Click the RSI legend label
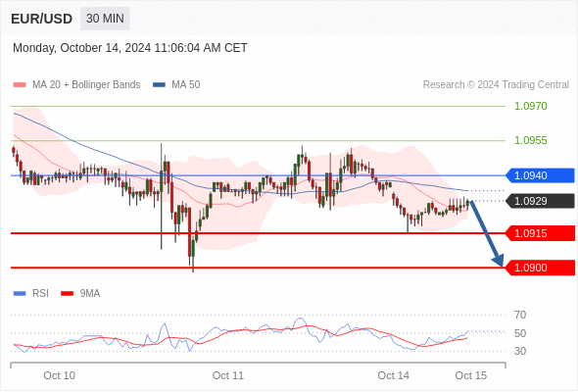The width and height of the screenshot is (578, 392). tap(40, 294)
